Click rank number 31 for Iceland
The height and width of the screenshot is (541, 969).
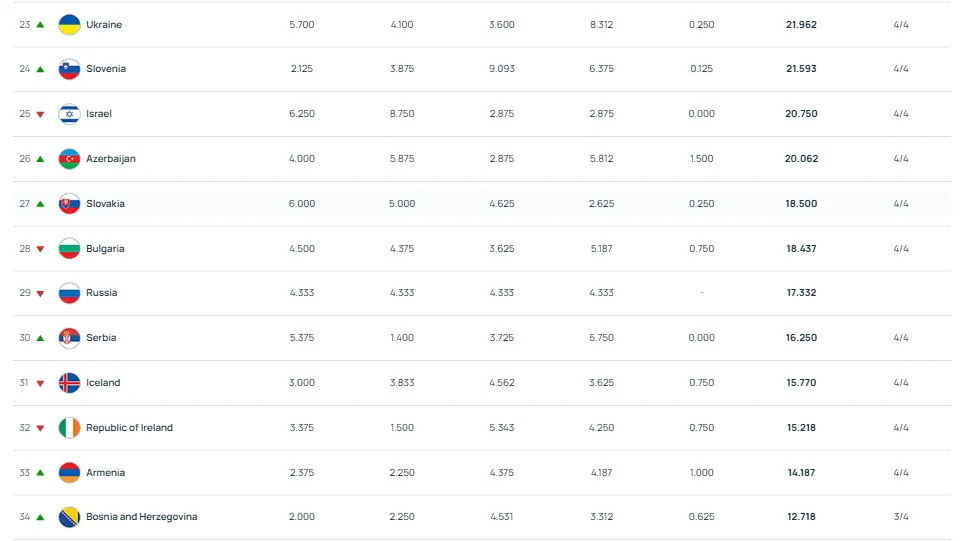click(x=23, y=383)
